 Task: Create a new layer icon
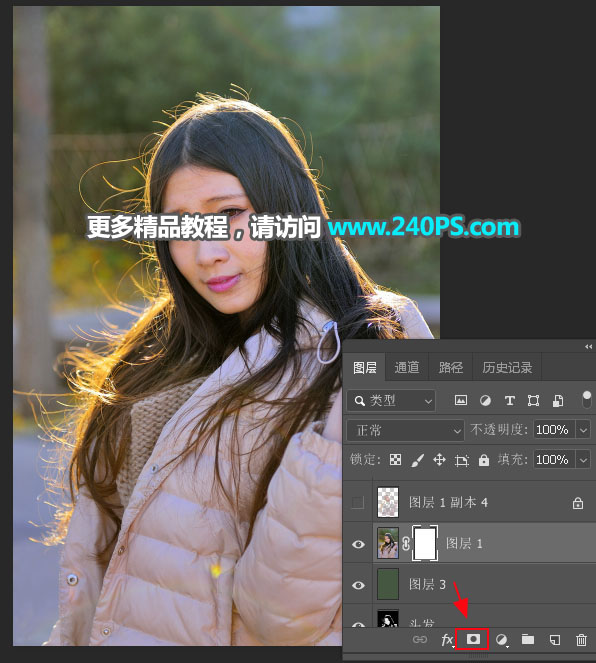[555, 640]
